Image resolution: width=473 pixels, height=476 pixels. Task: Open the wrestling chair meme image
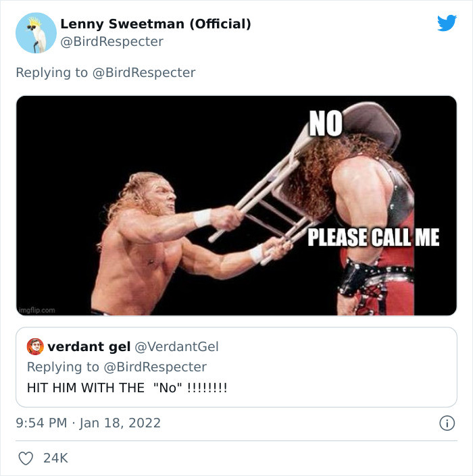pos(236,205)
